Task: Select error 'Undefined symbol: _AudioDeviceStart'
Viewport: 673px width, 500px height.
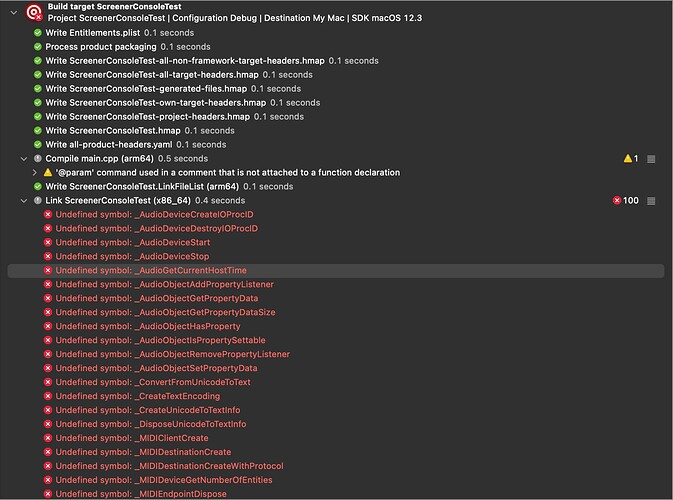Action: pyautogui.click(x=133, y=242)
